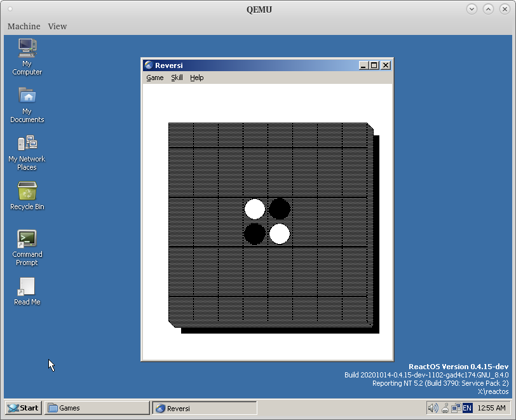516x420 pixels.
Task: Select the My Documents folder icon
Action: coord(27,96)
